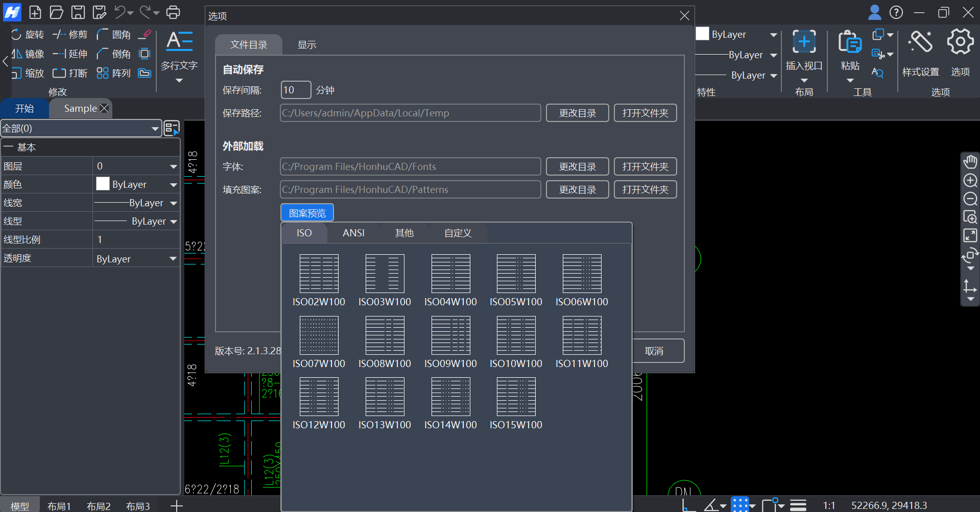Image resolution: width=980 pixels, height=512 pixels.
Task: Click the Zoom In magnifier icon
Action: [970, 181]
